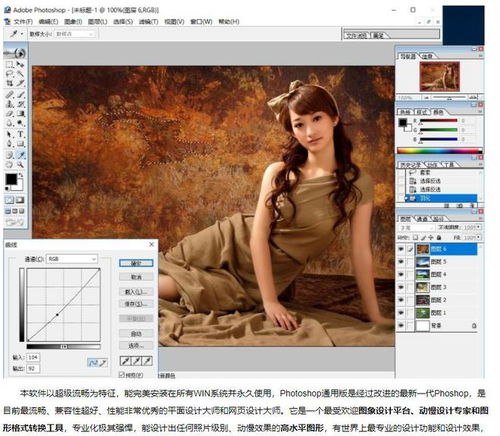Viewport: 500px width, 436px height.
Task: Click the white point eyedropper in Curves
Action: pyautogui.click(x=147, y=361)
